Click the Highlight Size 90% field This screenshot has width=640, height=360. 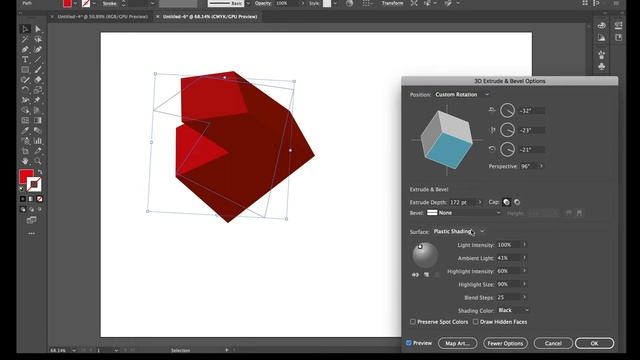509,284
